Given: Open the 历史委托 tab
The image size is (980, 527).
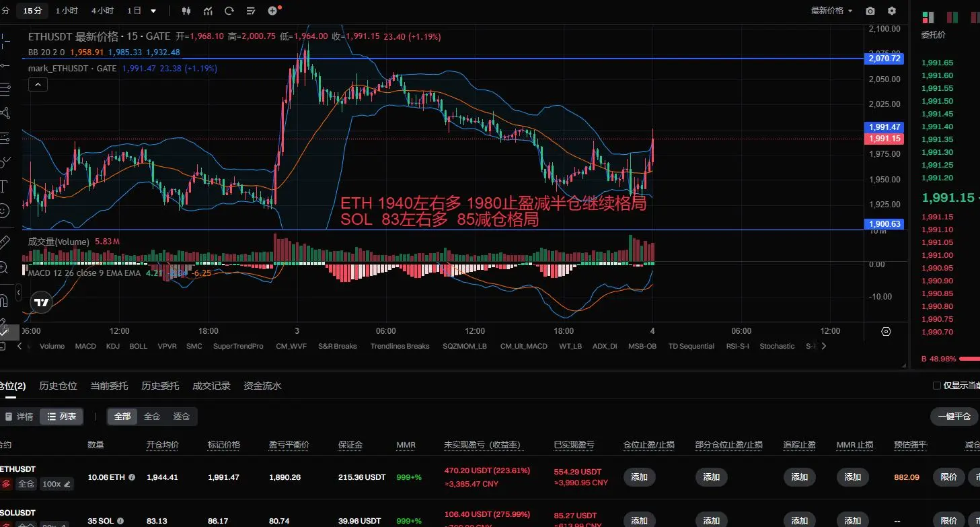Looking at the screenshot, I should point(160,386).
